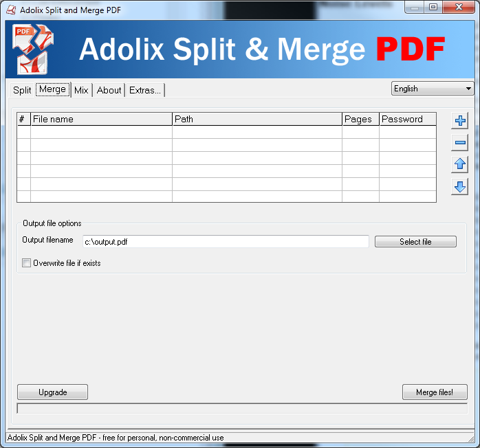Start merging with Merge files! button

pyautogui.click(x=435, y=392)
